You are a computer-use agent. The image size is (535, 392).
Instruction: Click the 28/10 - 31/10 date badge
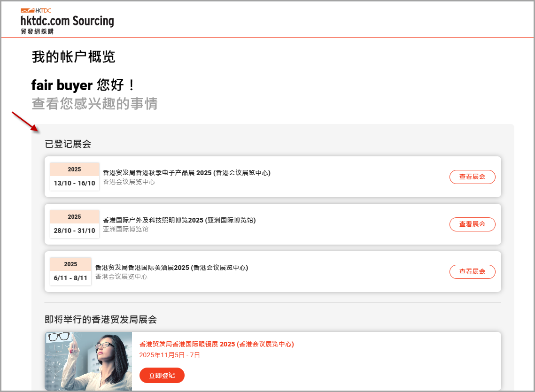coord(74,224)
